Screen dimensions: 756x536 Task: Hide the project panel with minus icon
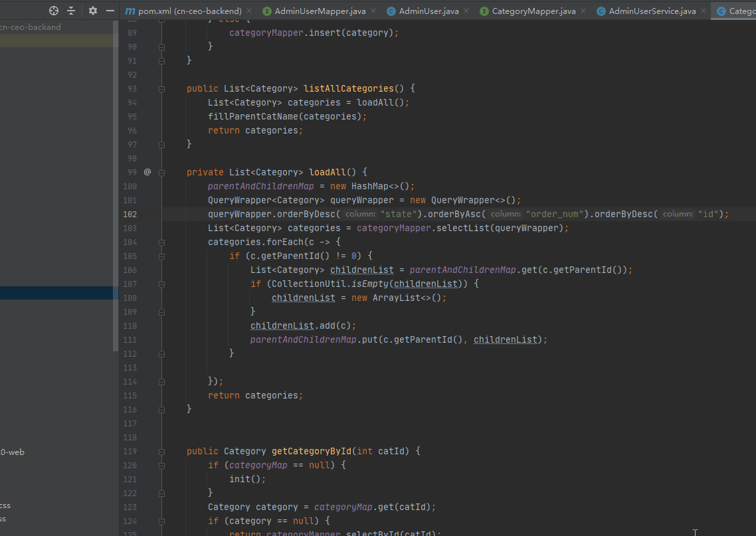coord(110,11)
